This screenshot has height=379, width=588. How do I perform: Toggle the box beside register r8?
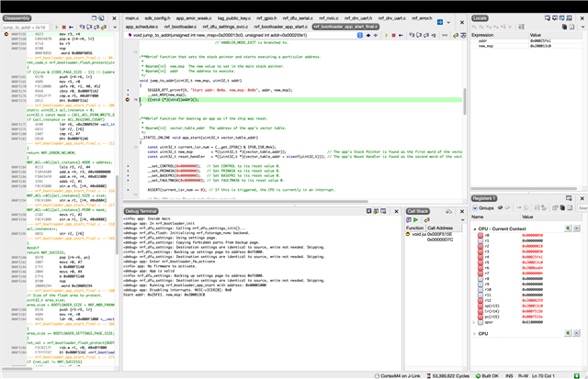point(481,279)
